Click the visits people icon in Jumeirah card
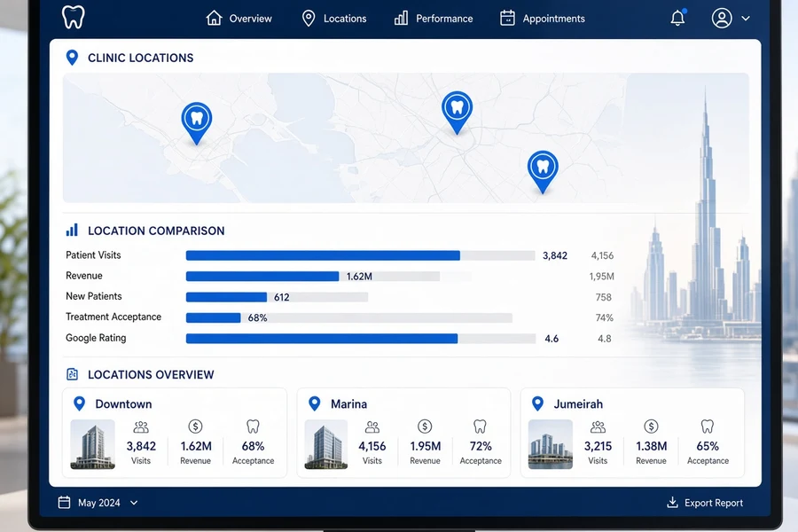798x532 pixels. pos(598,426)
